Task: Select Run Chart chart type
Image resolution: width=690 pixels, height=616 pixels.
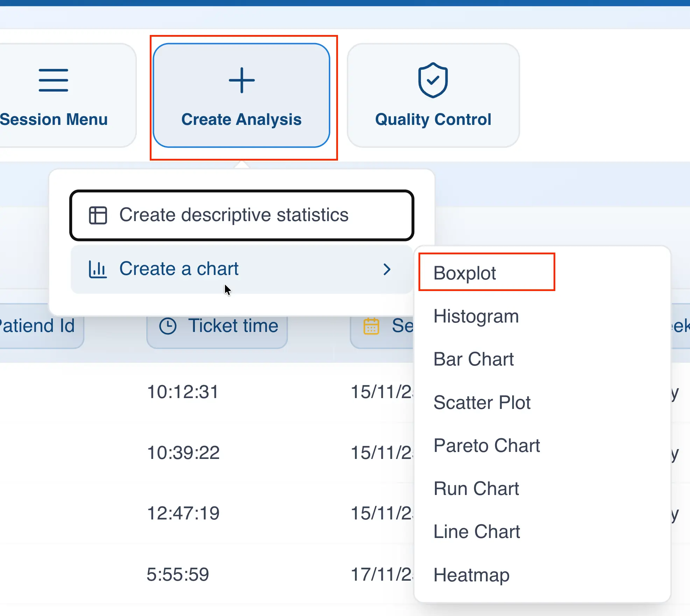Action: pos(476,488)
